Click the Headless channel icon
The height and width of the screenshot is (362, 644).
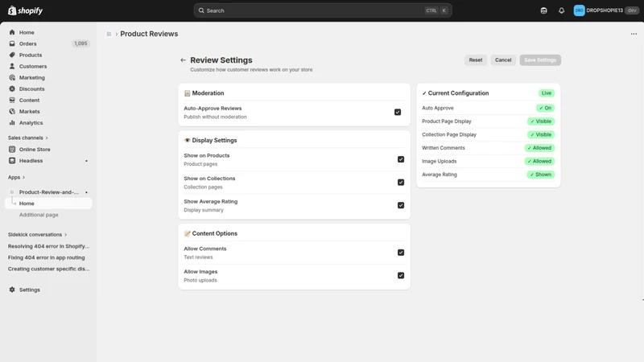12,160
